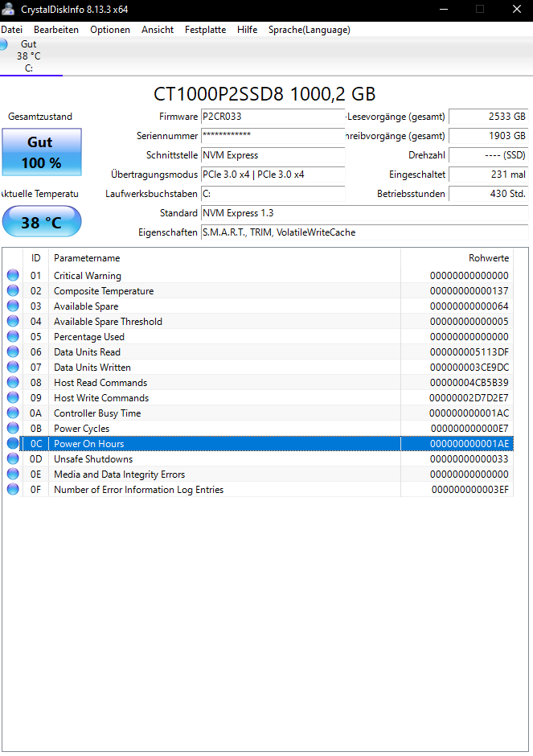Open the Hilfe menu
The height and width of the screenshot is (756, 533).
(x=248, y=30)
